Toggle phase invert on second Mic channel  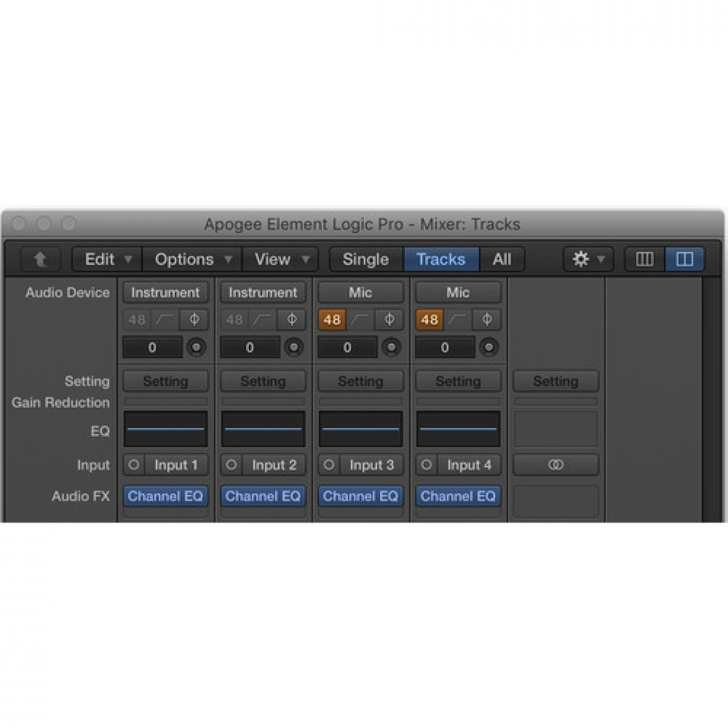pos(487,320)
